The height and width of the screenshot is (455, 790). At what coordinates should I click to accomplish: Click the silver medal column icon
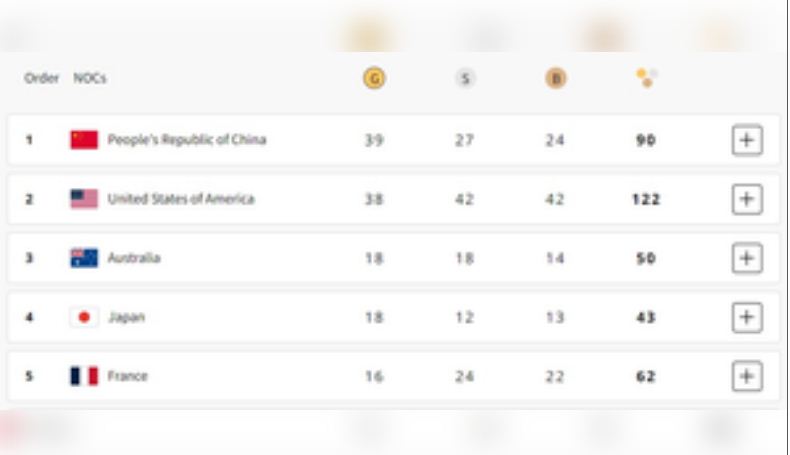(464, 78)
